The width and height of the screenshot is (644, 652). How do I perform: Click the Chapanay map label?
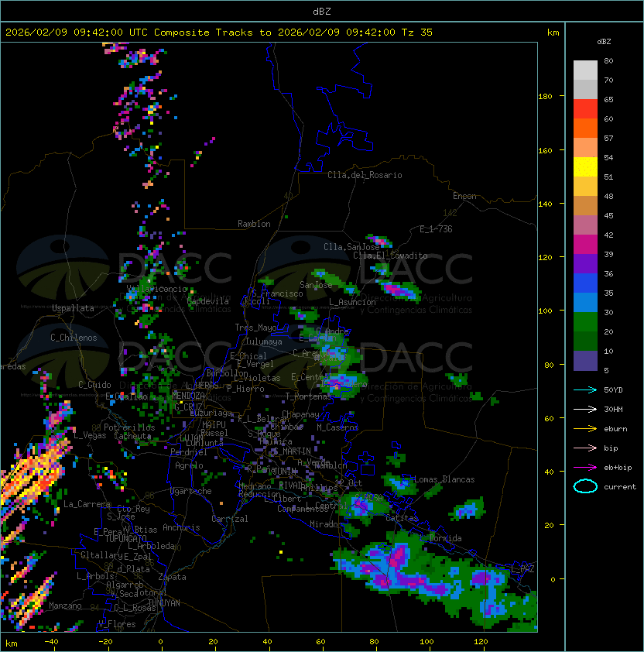(300, 414)
